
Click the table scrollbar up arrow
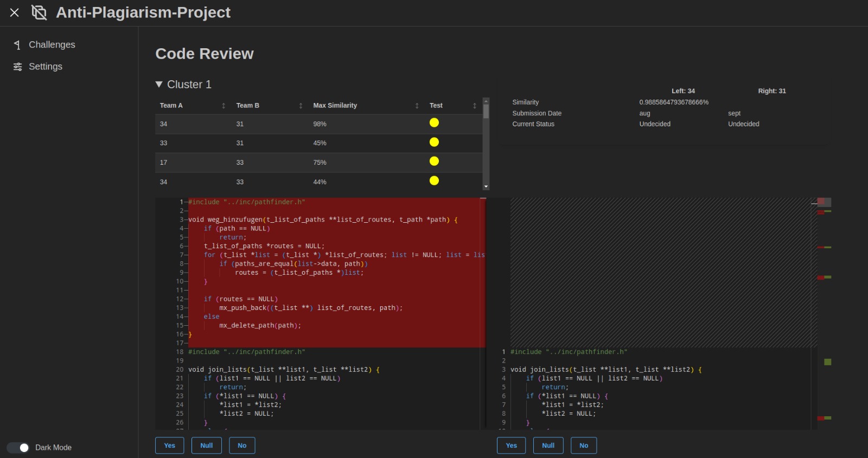coord(486,101)
